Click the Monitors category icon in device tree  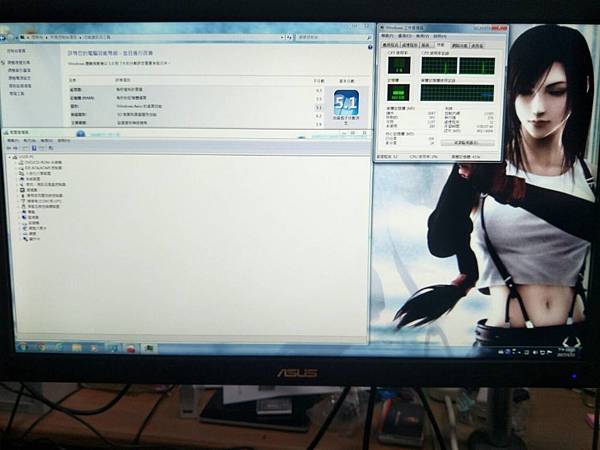point(24,217)
